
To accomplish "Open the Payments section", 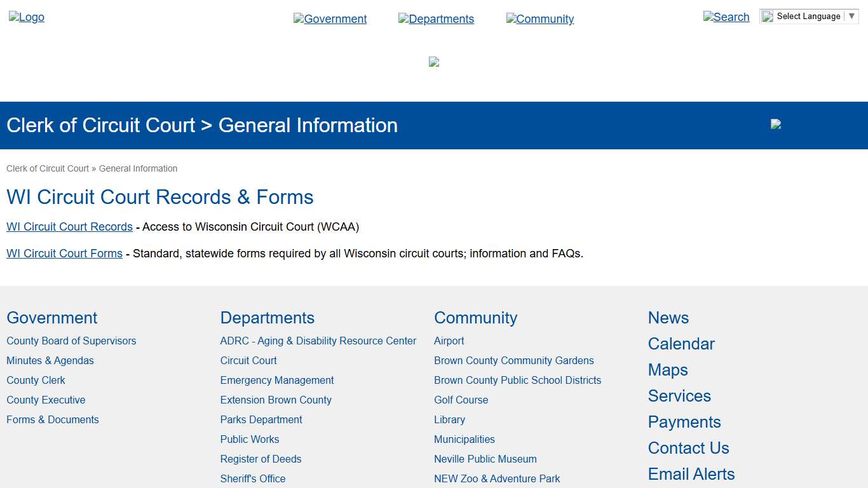I will [x=684, y=422].
